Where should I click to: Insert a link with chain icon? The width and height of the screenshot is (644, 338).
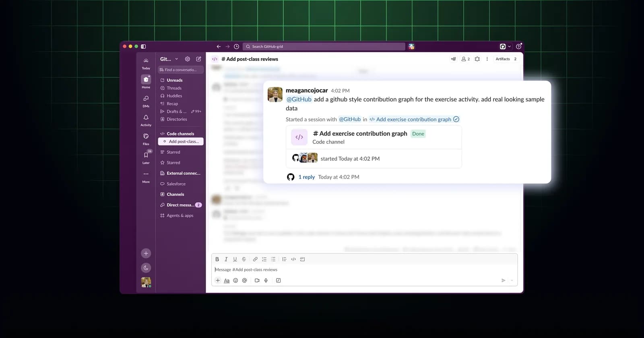pyautogui.click(x=255, y=259)
